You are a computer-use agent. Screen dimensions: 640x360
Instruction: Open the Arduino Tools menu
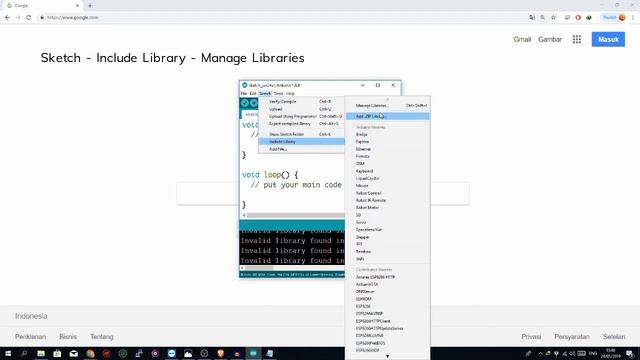(x=278, y=93)
